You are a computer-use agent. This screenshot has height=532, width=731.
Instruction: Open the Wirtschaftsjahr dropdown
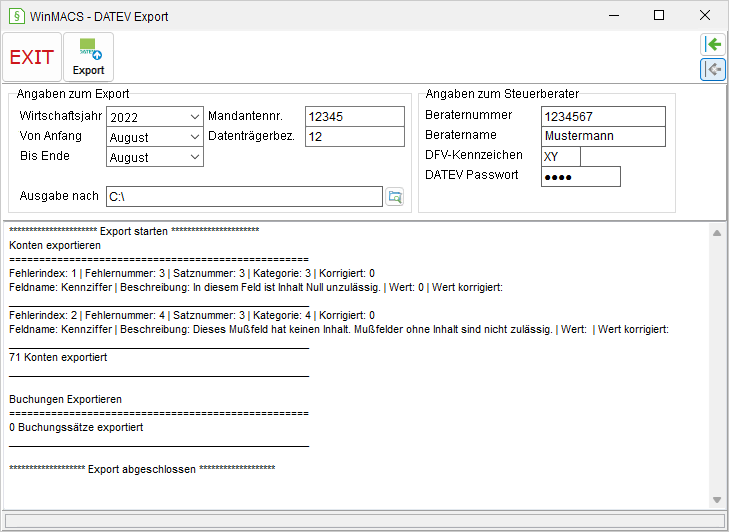tap(155, 117)
